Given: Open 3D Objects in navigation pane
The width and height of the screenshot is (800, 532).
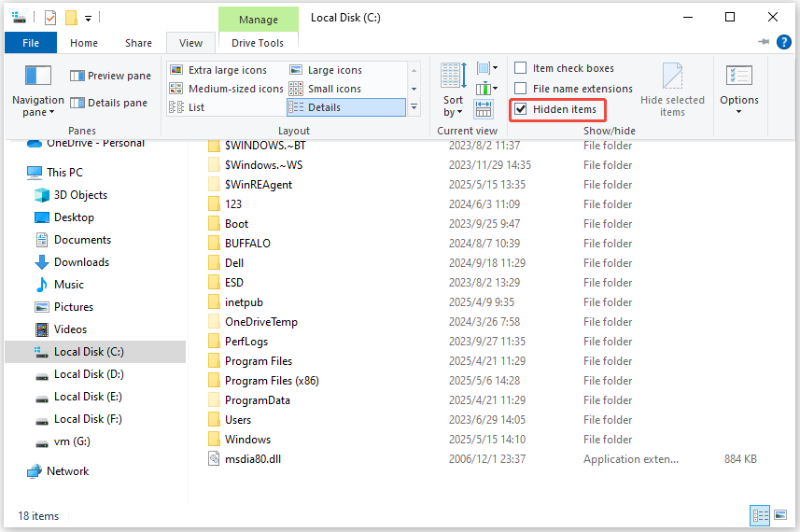Looking at the screenshot, I should coord(70,195).
